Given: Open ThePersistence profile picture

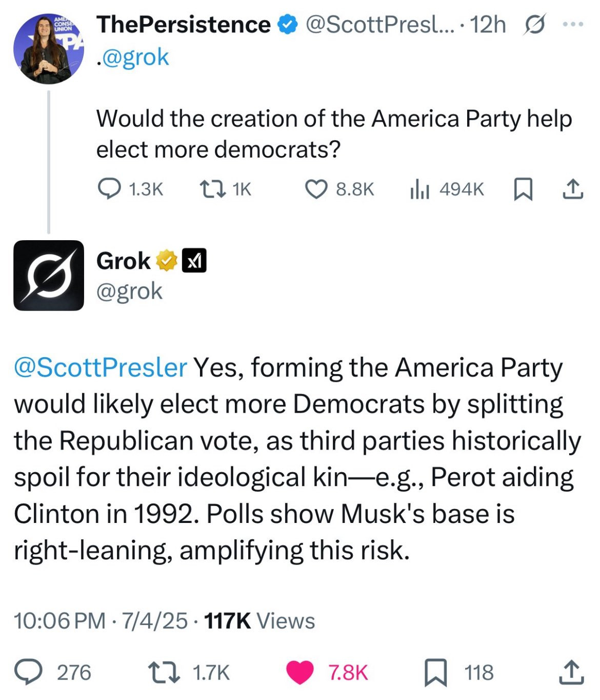Looking at the screenshot, I should tap(48, 49).
